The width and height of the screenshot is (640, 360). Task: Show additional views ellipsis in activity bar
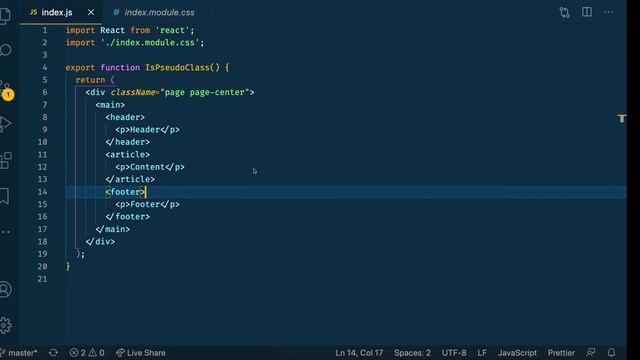pos(5,232)
